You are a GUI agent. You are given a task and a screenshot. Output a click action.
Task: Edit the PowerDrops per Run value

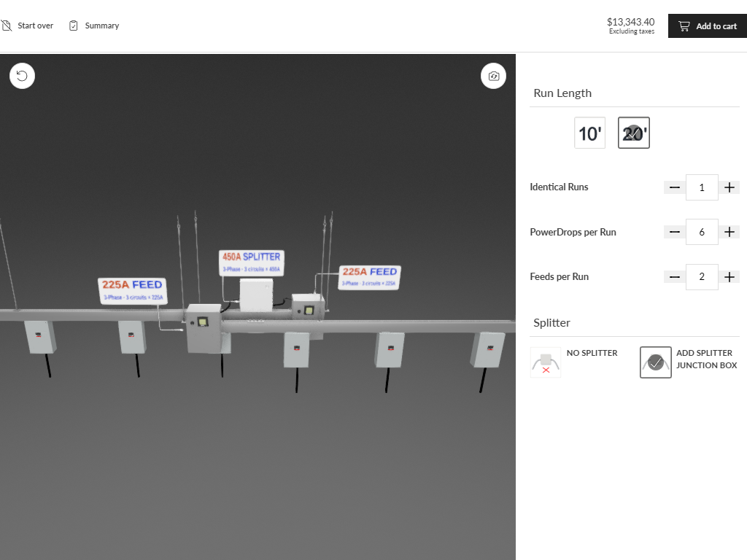coord(702,232)
